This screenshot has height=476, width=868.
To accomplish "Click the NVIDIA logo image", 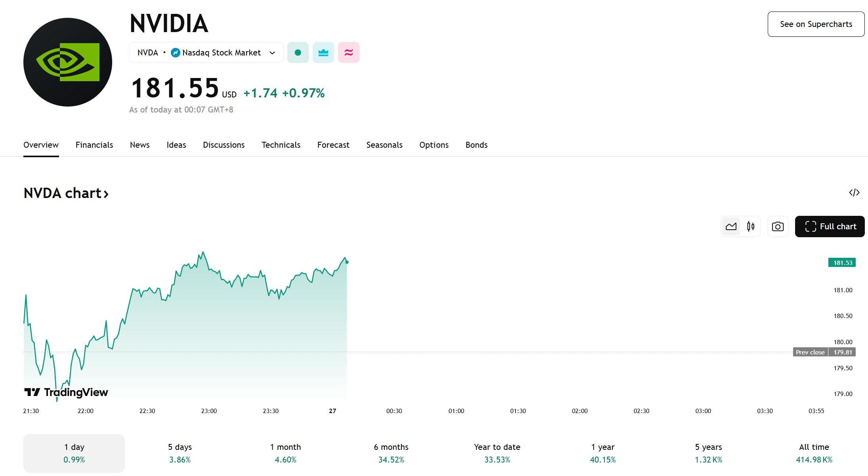I will click(68, 62).
